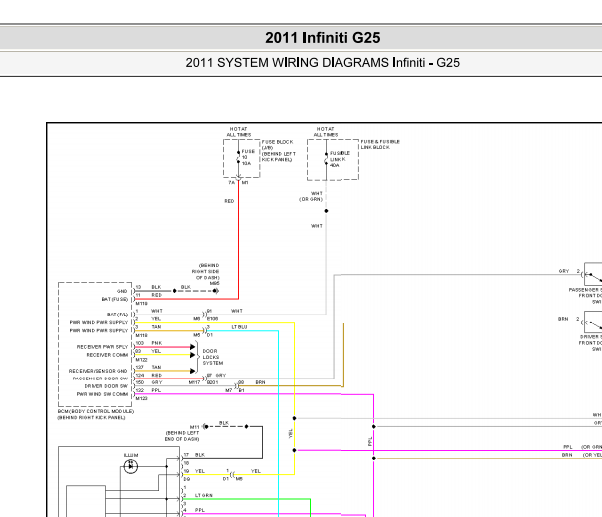Screen dimensions: 602x517
Task: Click the "ILLUM" label above the diode symbol
Action: pos(131,455)
